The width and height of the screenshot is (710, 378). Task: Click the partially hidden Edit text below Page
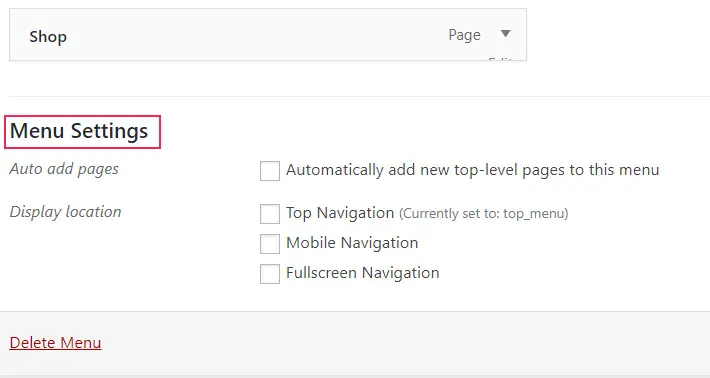point(500,59)
